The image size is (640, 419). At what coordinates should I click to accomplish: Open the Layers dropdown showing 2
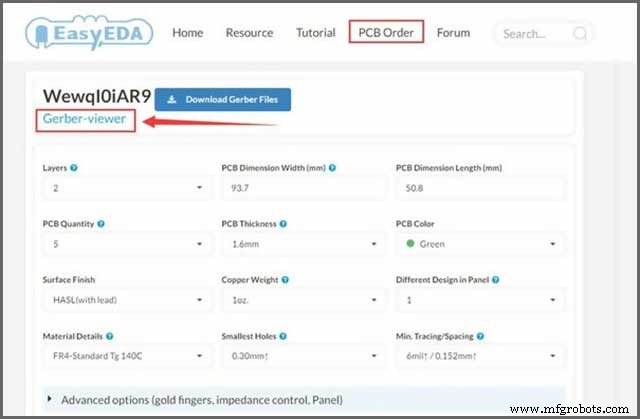127,188
